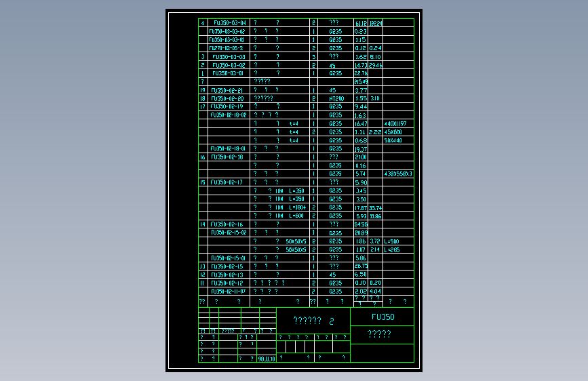Select the 45X800 remark cell
This screenshot has width=588, height=381.
393,132
